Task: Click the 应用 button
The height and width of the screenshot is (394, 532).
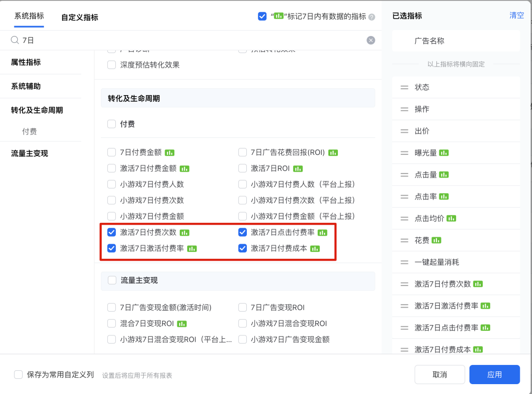Action: [x=494, y=375]
